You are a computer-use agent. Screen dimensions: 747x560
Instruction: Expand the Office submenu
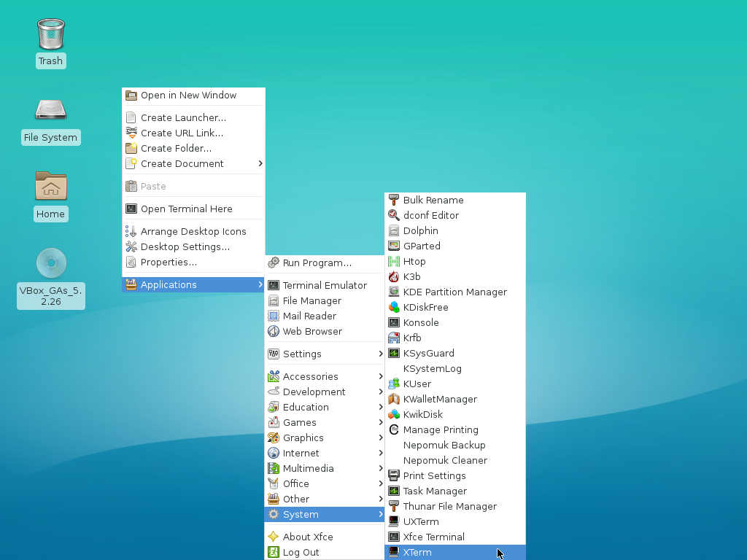(325, 483)
